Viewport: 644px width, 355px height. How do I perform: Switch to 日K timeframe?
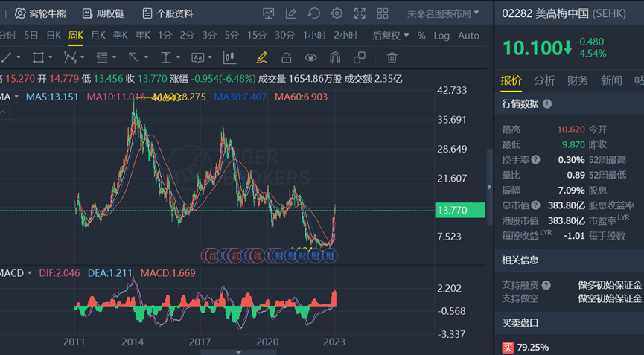(x=54, y=36)
